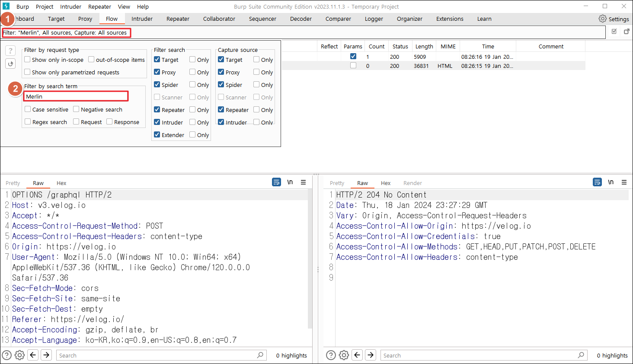Go to next match in request pane
The image size is (633, 364).
click(x=46, y=355)
